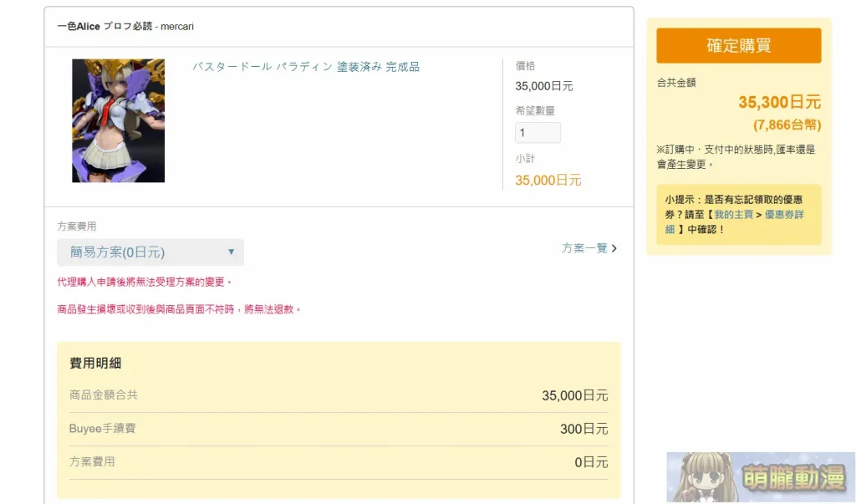Click the 35,000日元 value in 費用明細
The width and height of the screenshot is (856, 504).
point(575,396)
